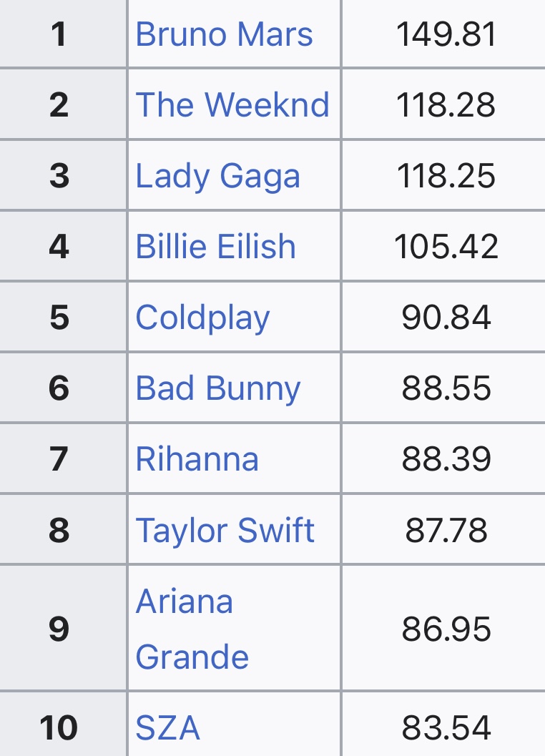Select the 87.78 value cell
The height and width of the screenshot is (756, 545).
[x=446, y=530]
